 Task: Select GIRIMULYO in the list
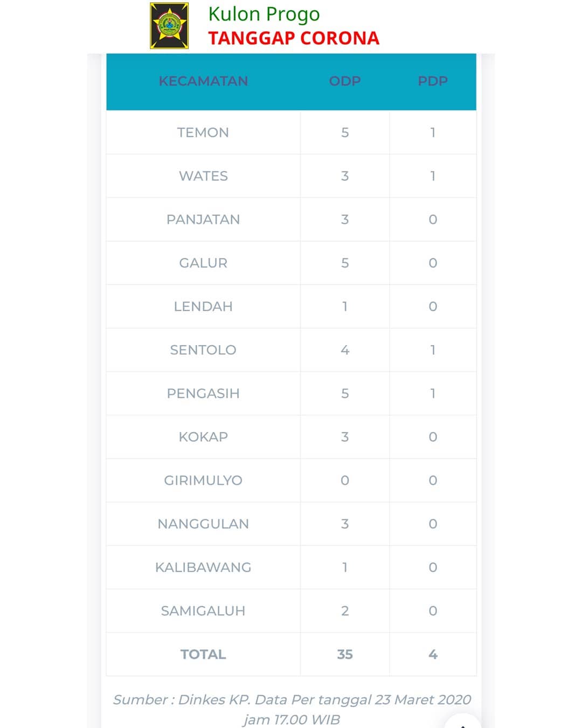pyautogui.click(x=203, y=480)
